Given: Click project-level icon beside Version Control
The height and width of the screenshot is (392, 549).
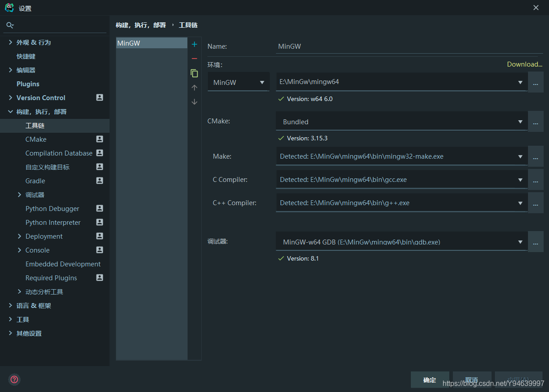Looking at the screenshot, I should pyautogui.click(x=100, y=97).
